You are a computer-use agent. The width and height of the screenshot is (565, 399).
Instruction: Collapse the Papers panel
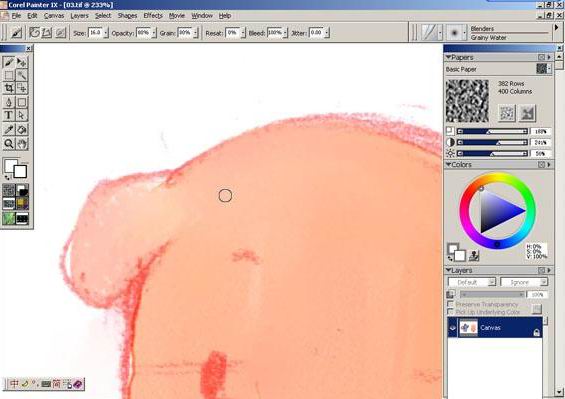point(448,57)
